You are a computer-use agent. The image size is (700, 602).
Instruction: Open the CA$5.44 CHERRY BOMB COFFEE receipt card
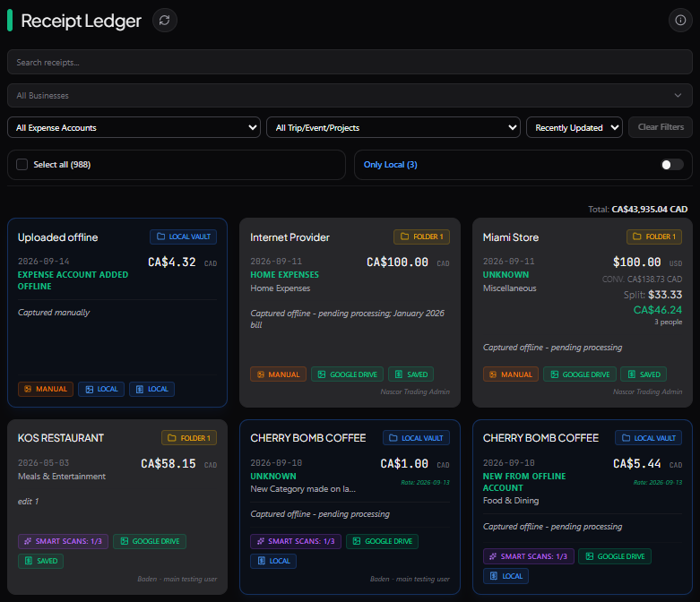[583, 507]
